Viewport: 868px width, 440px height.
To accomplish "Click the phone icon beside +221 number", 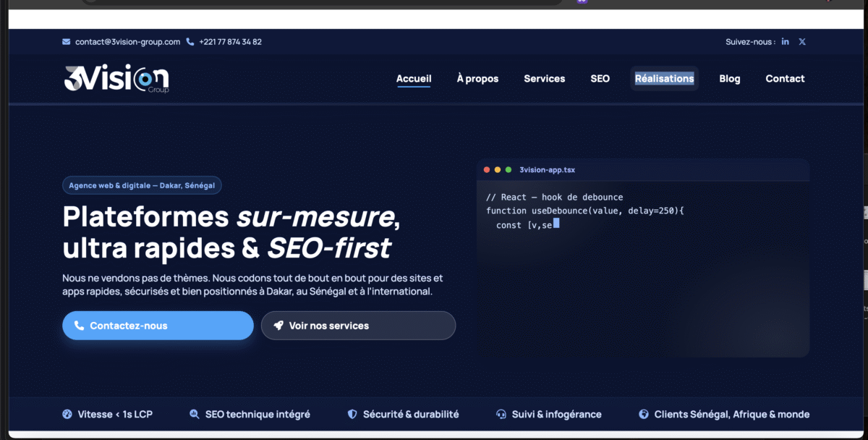I will (190, 42).
